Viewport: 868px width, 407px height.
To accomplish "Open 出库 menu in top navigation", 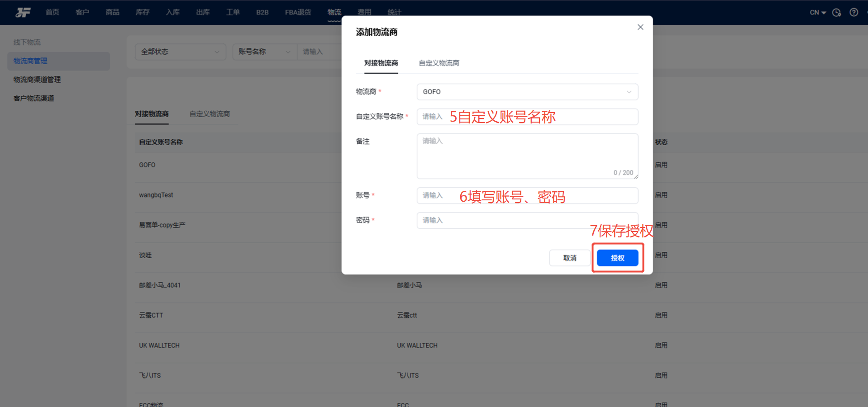I will [x=203, y=12].
